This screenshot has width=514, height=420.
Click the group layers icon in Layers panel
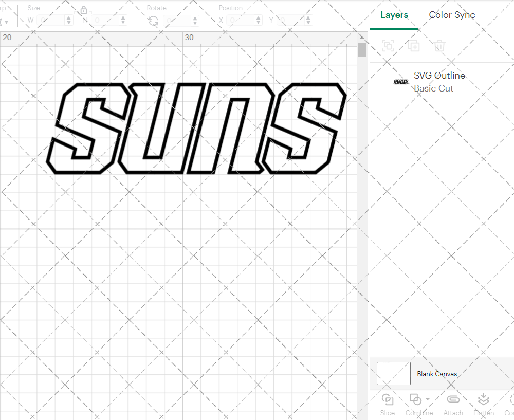pos(388,46)
